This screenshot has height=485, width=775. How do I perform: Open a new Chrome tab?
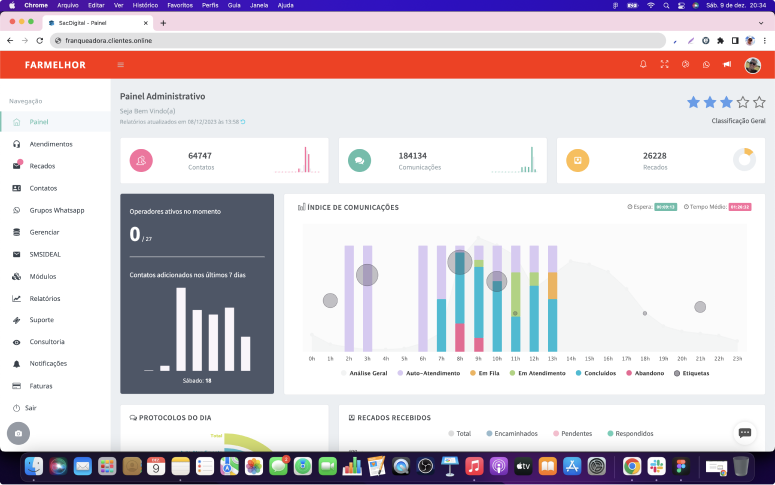click(x=163, y=23)
